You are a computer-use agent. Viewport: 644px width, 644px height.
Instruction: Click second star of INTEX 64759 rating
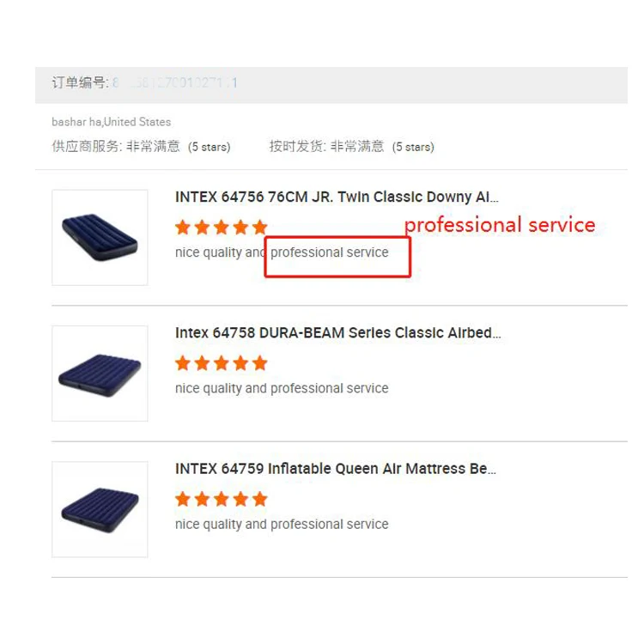pyautogui.click(x=202, y=499)
